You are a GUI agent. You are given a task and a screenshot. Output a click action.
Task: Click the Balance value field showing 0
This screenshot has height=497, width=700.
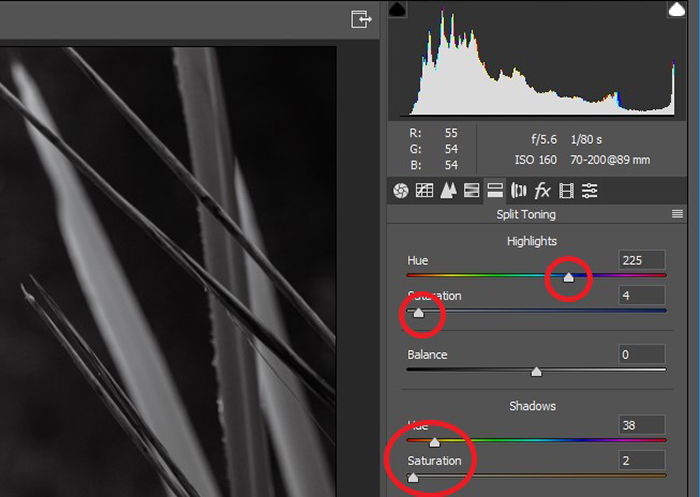tap(642, 355)
